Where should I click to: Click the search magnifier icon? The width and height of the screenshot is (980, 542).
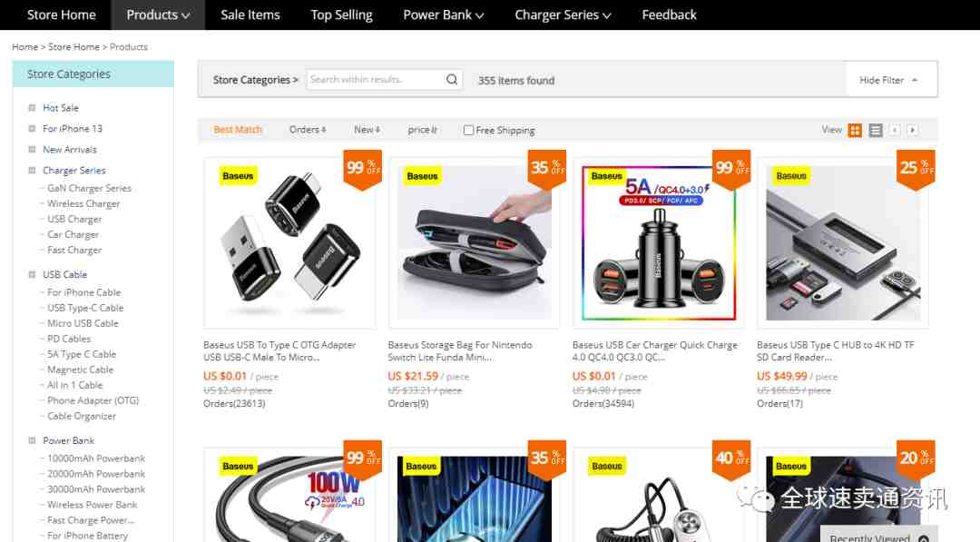451,79
